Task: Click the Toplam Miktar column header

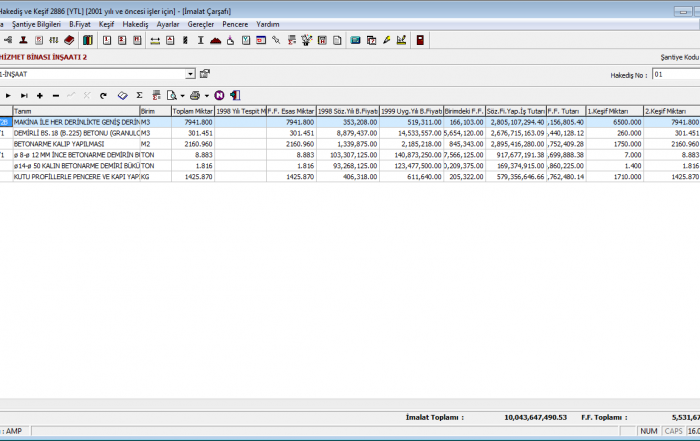Action: point(192,111)
